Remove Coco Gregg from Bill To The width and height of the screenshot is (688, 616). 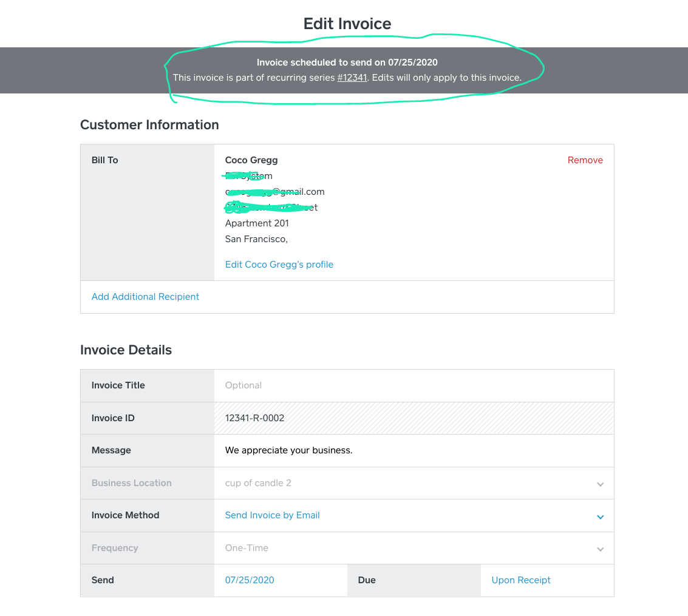pos(585,160)
